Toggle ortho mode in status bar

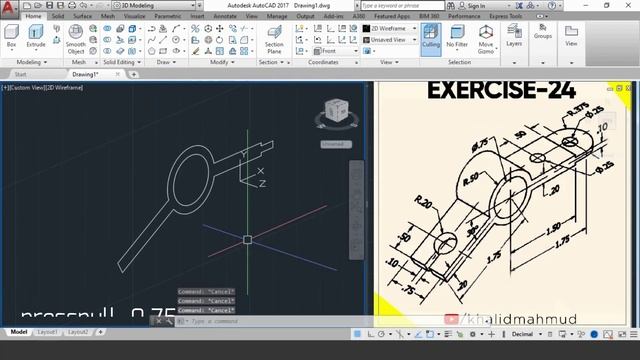point(371,334)
